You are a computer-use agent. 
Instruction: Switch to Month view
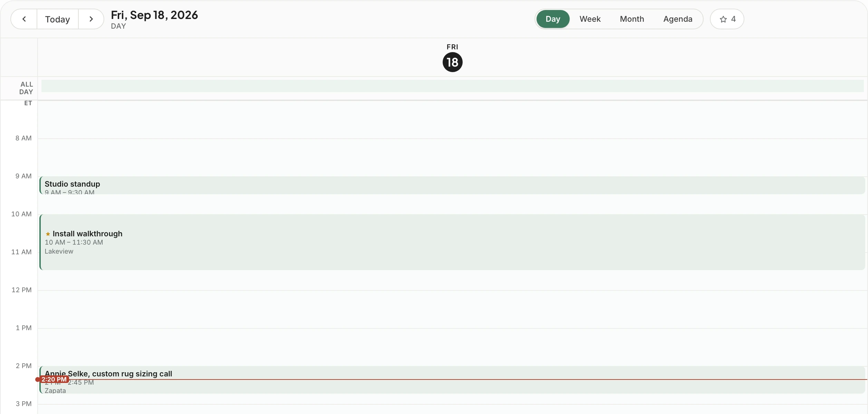point(632,19)
